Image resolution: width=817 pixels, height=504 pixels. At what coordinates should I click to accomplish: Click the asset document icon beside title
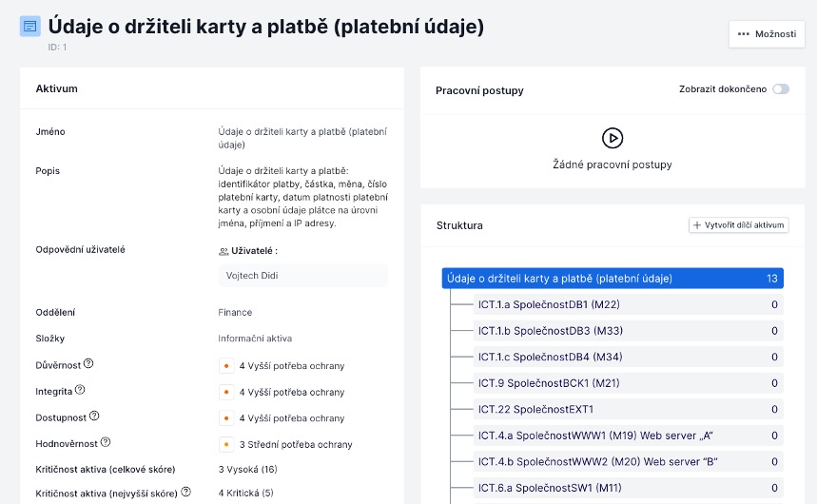pos(30,27)
